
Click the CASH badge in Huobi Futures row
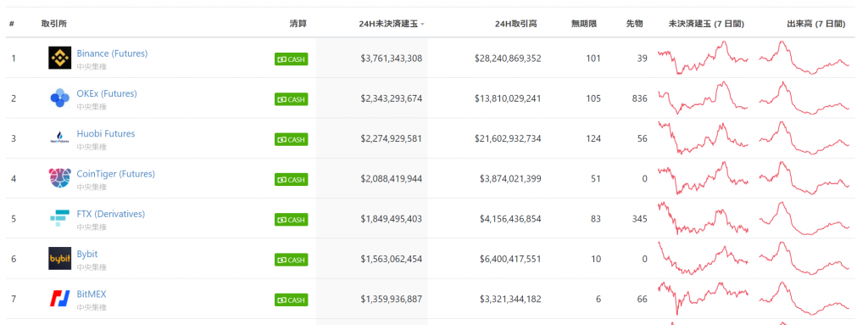[292, 139]
